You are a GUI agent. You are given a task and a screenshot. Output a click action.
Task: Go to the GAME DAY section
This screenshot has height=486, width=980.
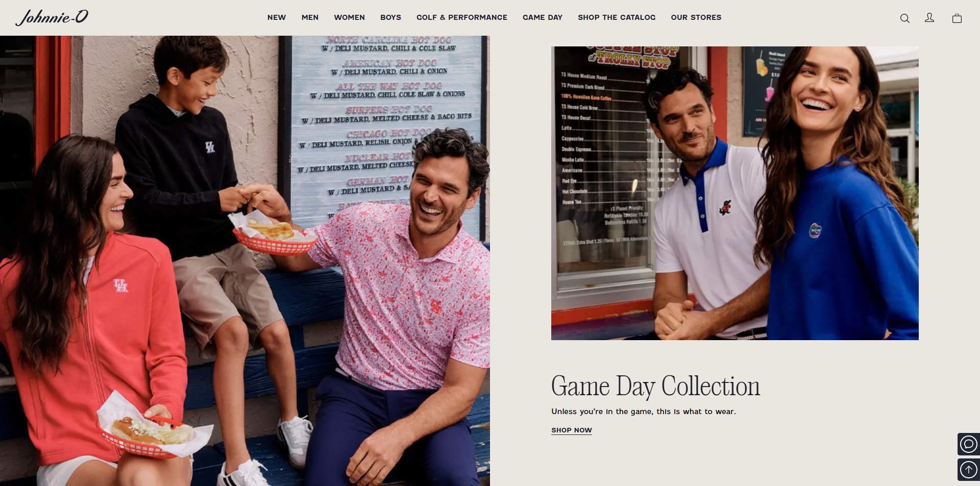pyautogui.click(x=543, y=17)
